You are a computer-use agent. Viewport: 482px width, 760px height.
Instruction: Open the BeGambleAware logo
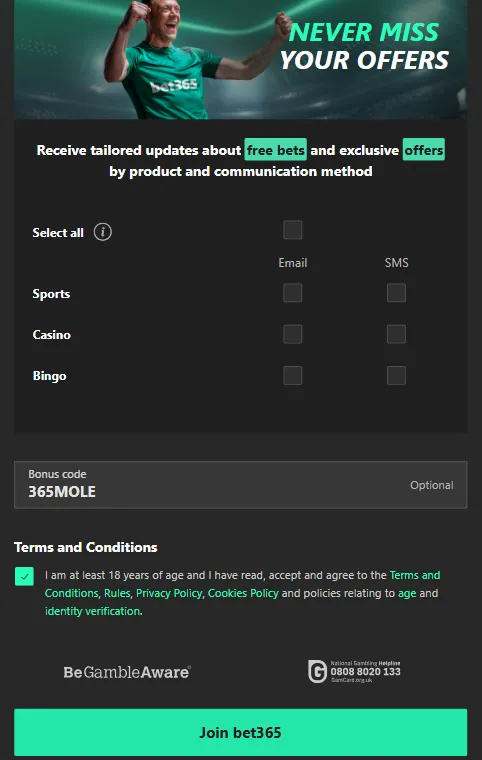coord(127,672)
